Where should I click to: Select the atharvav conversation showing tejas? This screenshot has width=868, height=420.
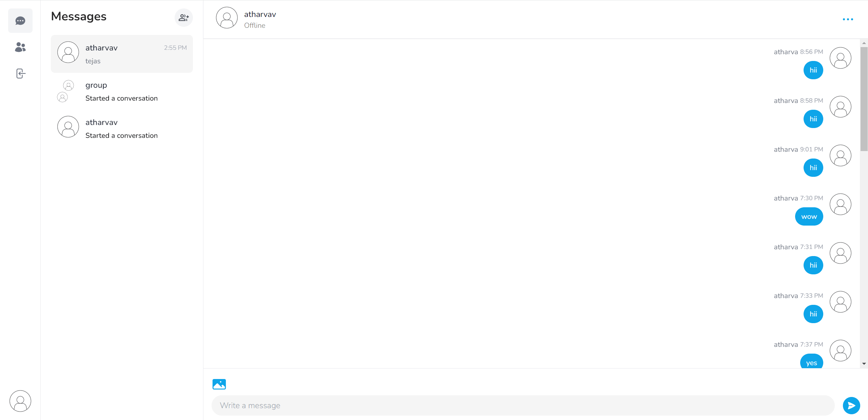click(x=122, y=54)
